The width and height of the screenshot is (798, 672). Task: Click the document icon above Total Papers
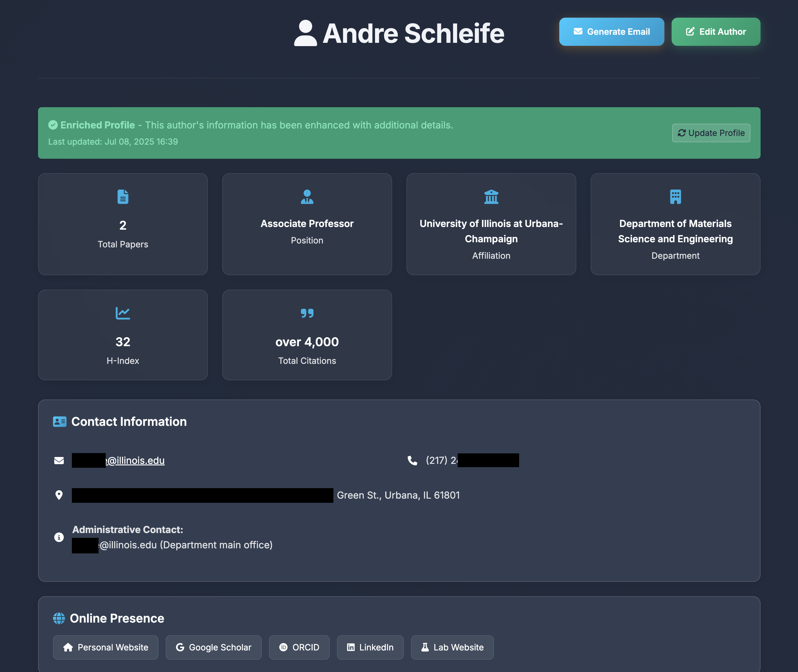[123, 196]
